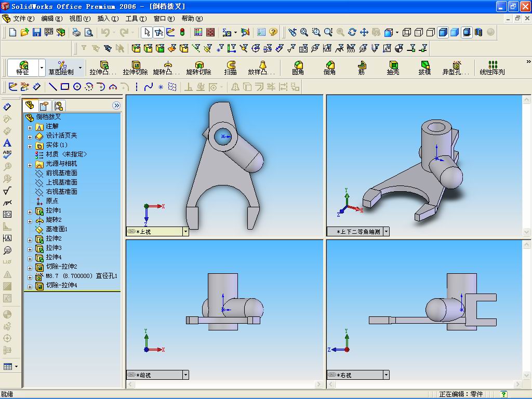Select the Circle sketch tool
Image resolution: width=532 pixels, height=399 pixels.
click(77, 87)
